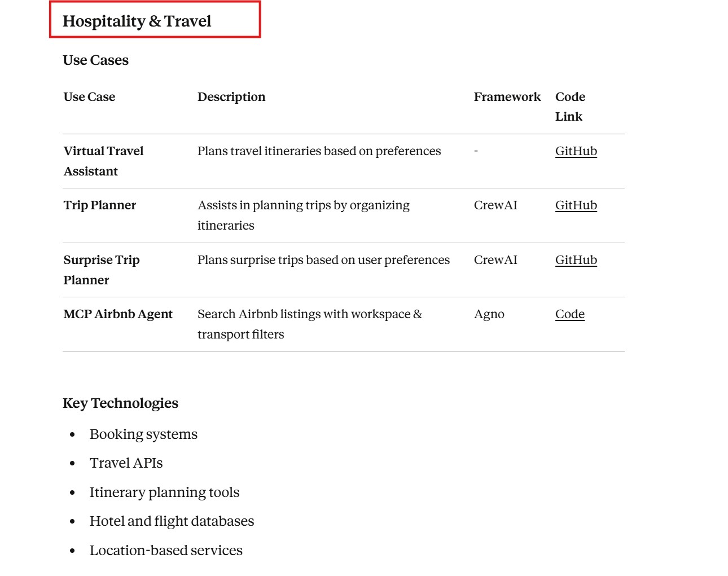Screen dimensions: 728x576
Task: Click the Surprise Trip Planner row title
Action: click(102, 270)
